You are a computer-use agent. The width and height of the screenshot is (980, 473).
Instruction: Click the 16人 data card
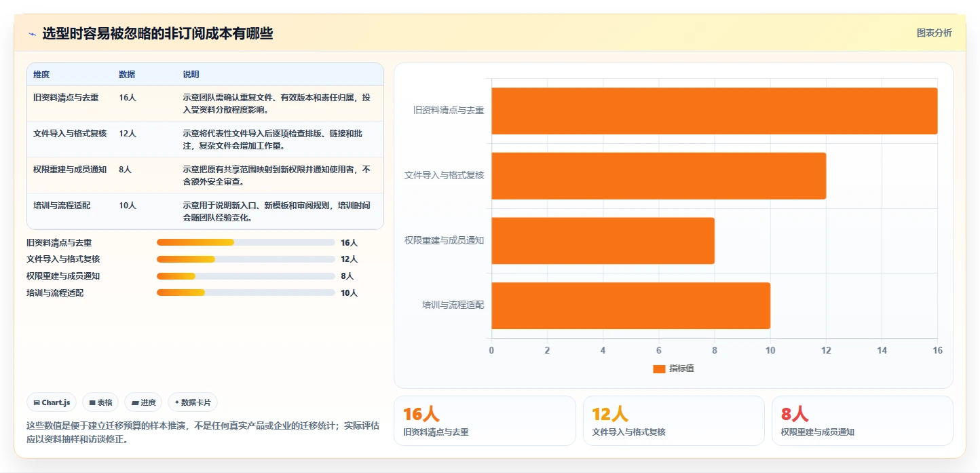pos(485,421)
